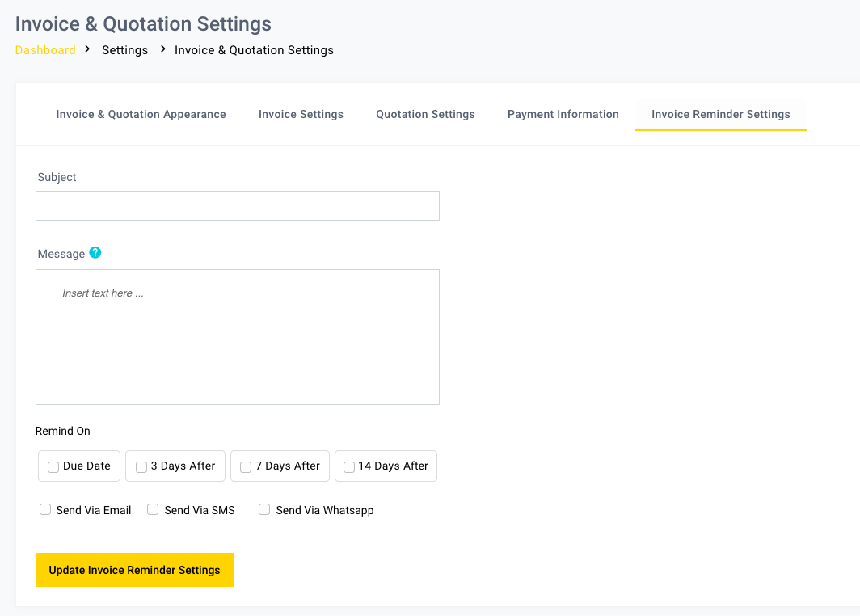This screenshot has height=616, width=860.
Task: Switch to the Invoice & Quotation Appearance tab
Action: tap(141, 114)
